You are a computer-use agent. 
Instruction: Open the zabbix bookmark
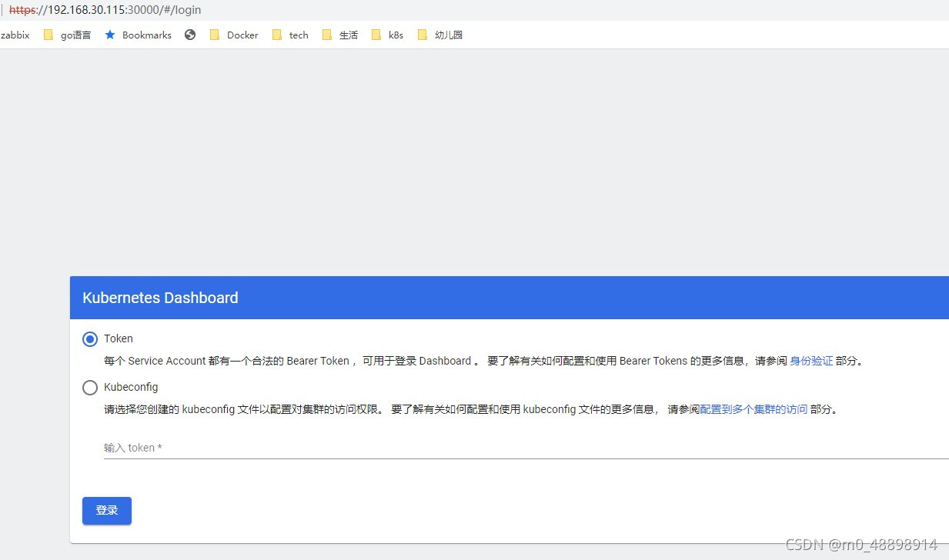click(x=15, y=35)
